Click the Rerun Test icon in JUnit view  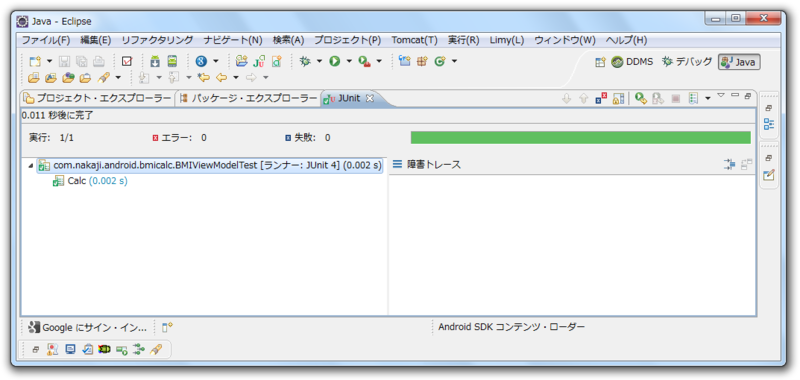coord(641,98)
